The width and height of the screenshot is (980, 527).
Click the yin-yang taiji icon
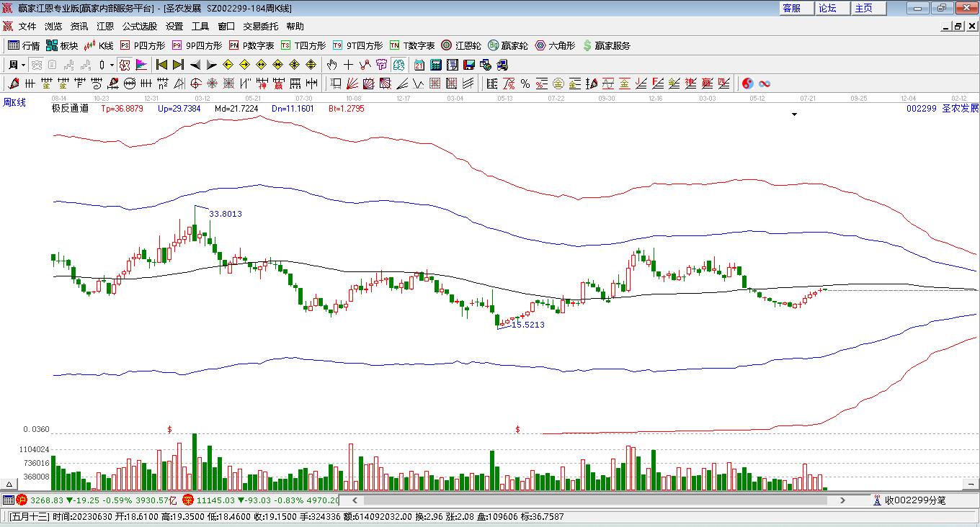pyautogui.click(x=748, y=84)
